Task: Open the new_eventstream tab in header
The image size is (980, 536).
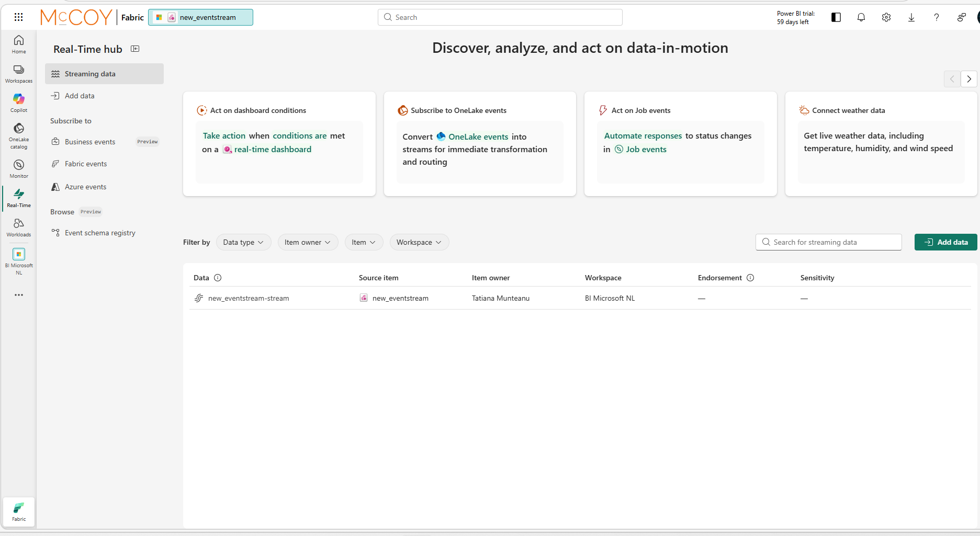Action: pos(200,17)
